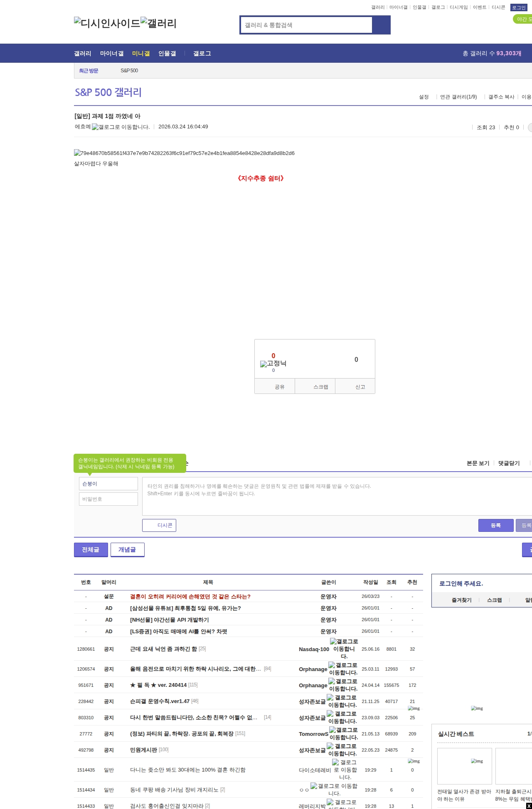Open the S&P 500 recent visit link
The height and width of the screenshot is (809, 532).
[x=129, y=71]
